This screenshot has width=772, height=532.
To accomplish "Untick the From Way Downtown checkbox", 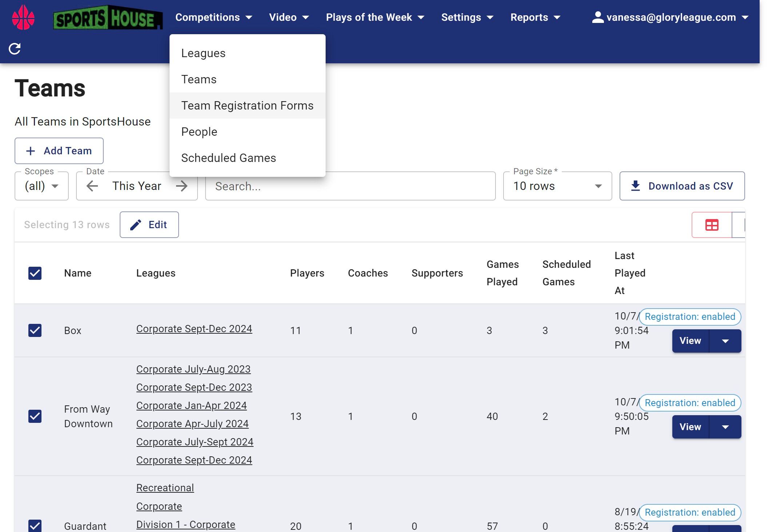I will click(x=35, y=416).
